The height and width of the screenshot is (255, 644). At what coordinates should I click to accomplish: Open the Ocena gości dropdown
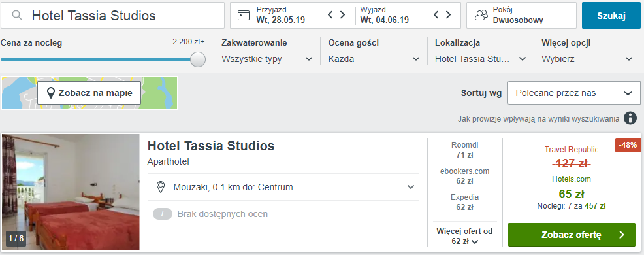tap(374, 59)
